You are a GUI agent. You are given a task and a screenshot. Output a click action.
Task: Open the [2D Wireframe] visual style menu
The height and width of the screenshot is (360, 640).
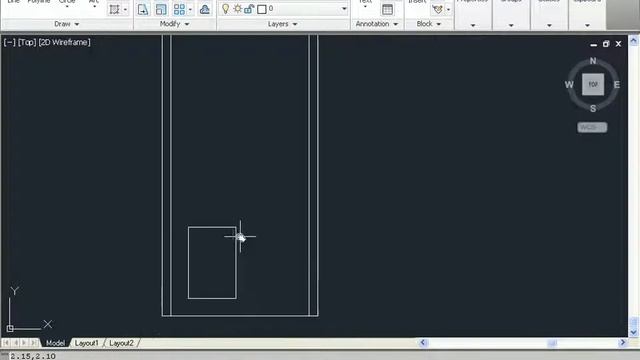pyautogui.click(x=64, y=42)
